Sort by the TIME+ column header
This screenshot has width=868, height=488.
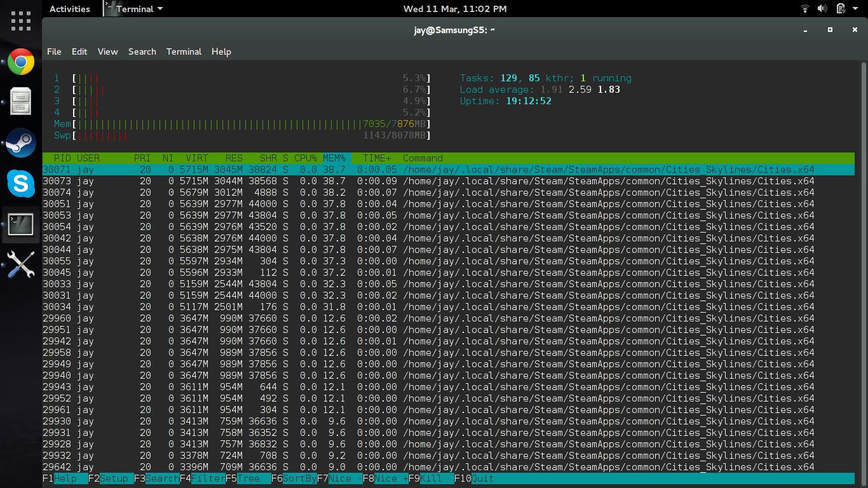377,158
